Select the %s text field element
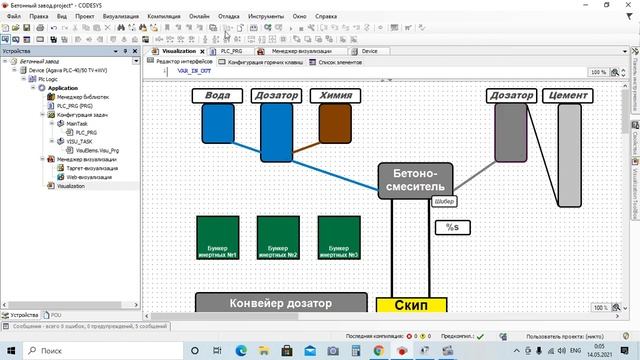Viewport: 640px width, 360px height. 453,228
